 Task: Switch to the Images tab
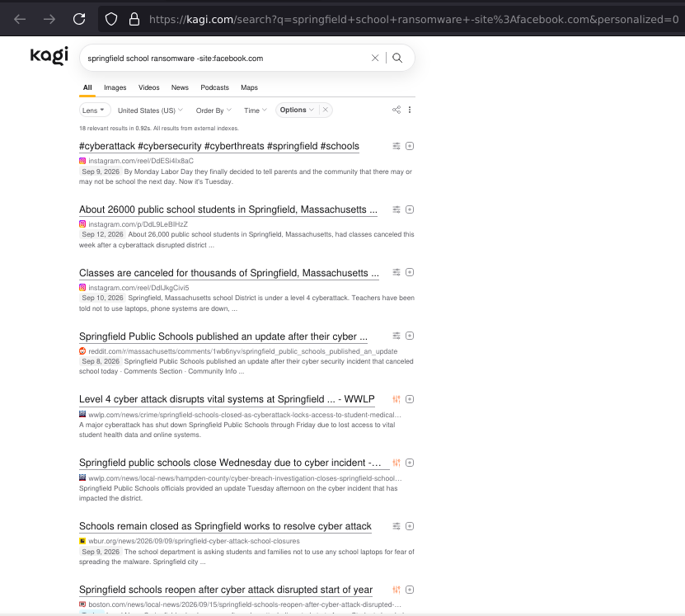(x=115, y=87)
